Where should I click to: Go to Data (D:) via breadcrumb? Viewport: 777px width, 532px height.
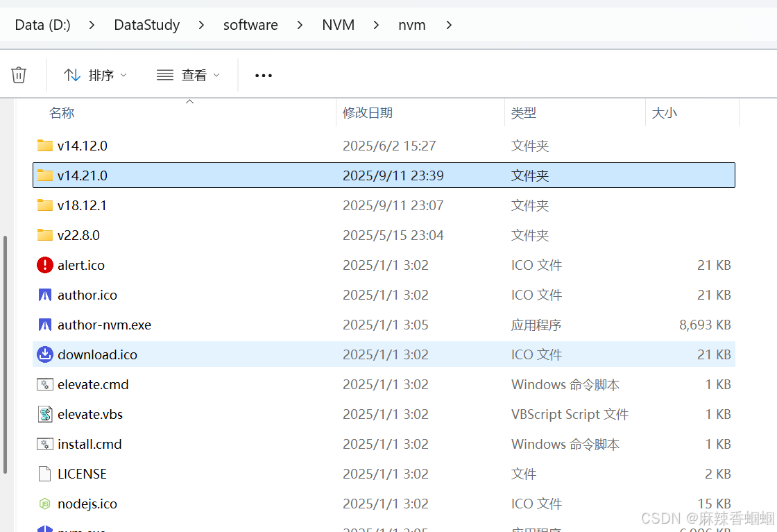(x=42, y=24)
